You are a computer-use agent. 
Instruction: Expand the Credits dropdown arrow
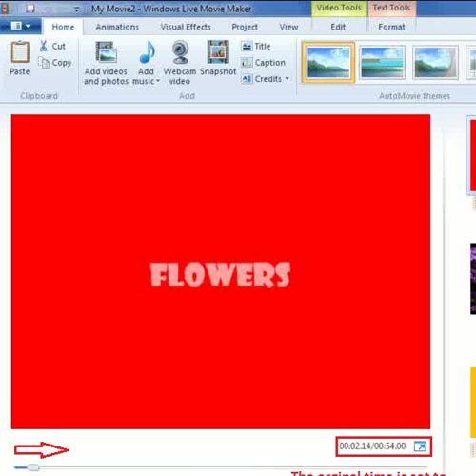point(288,78)
